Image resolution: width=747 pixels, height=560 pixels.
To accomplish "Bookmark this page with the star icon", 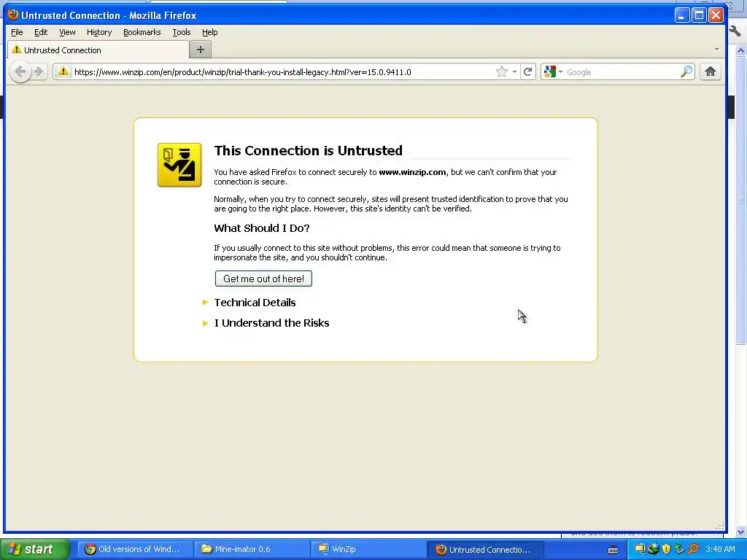I will [501, 72].
